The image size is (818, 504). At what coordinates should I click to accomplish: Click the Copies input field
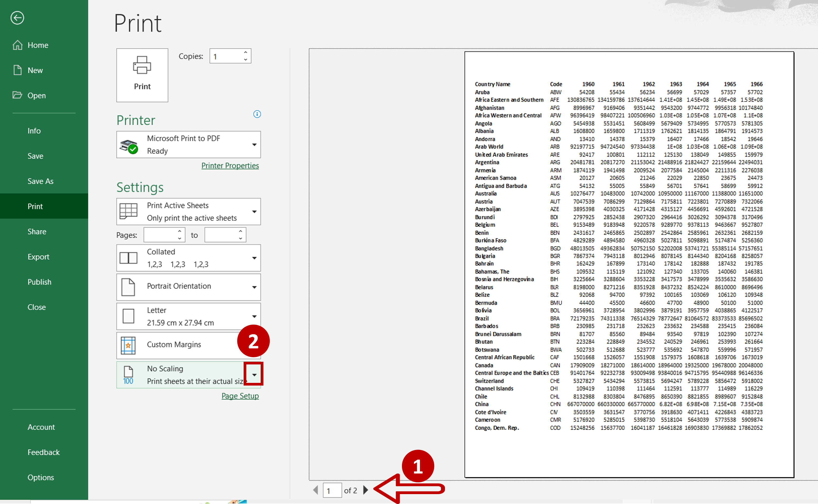click(x=227, y=57)
